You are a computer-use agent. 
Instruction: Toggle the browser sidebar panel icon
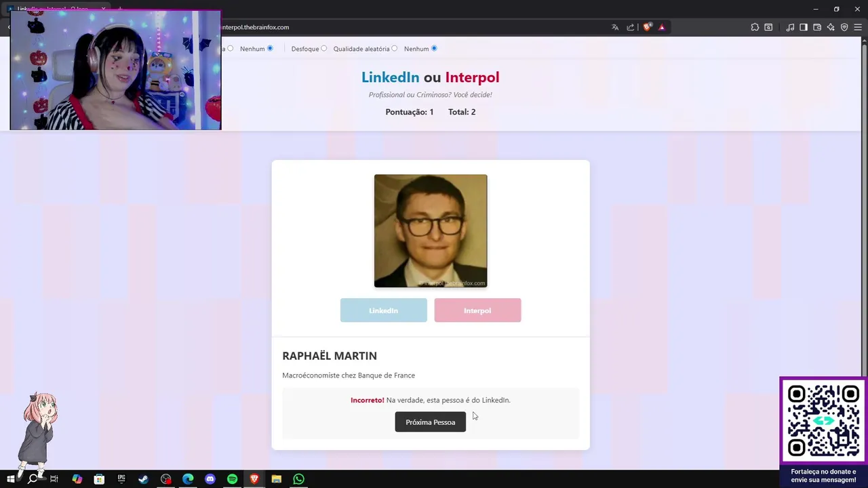(804, 27)
